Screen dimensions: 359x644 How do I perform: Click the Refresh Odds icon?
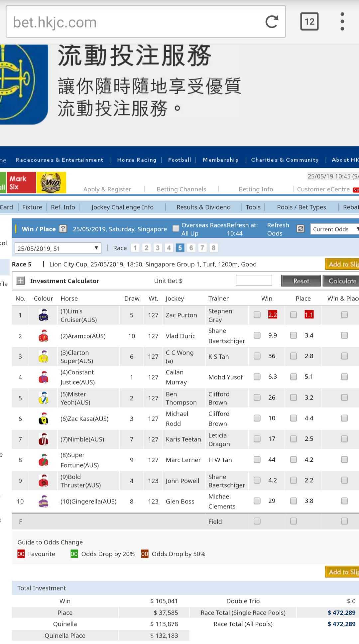[300, 229]
